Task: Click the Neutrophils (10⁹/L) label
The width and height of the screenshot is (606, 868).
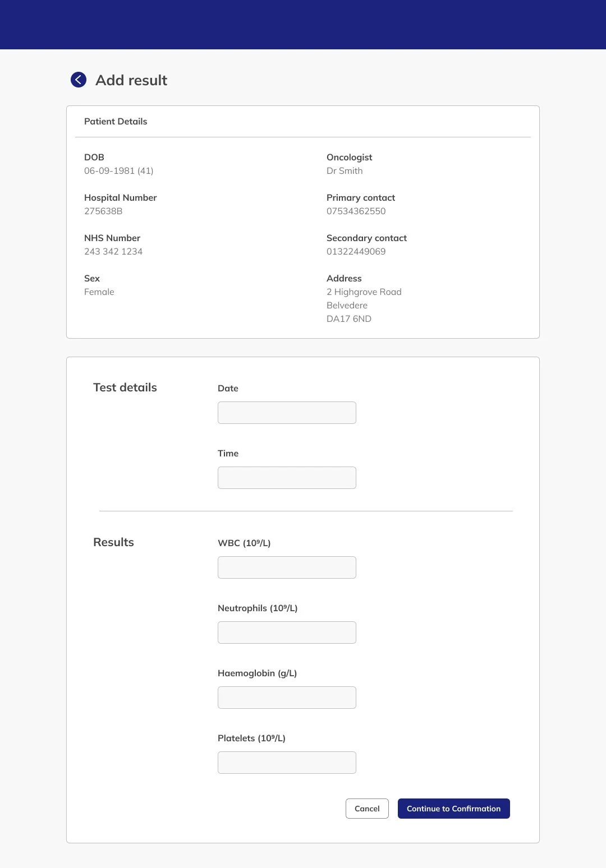Action: (x=258, y=608)
